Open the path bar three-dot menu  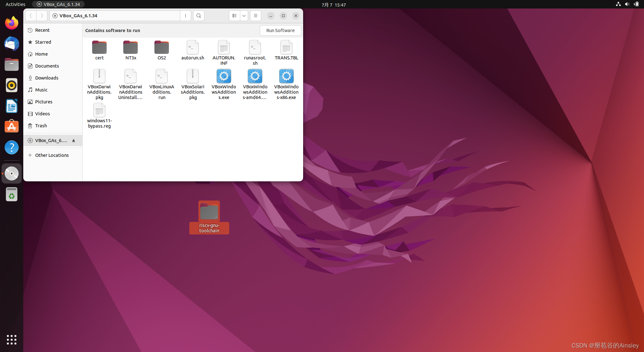pyautogui.click(x=186, y=16)
